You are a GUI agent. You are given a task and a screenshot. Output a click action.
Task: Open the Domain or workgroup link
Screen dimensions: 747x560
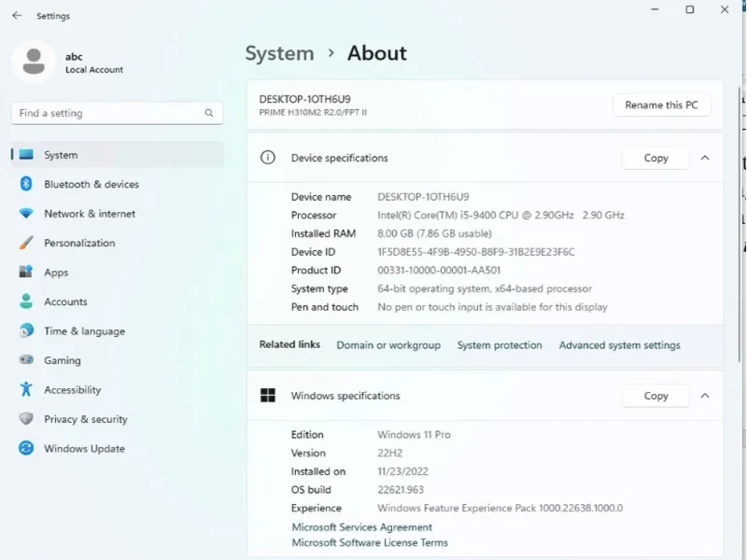pos(388,344)
